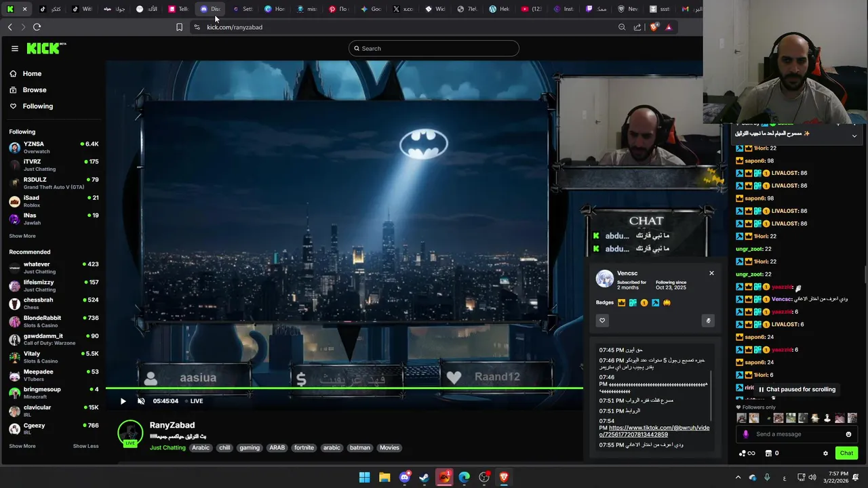Open Brave Shields lion icon

click(654, 27)
